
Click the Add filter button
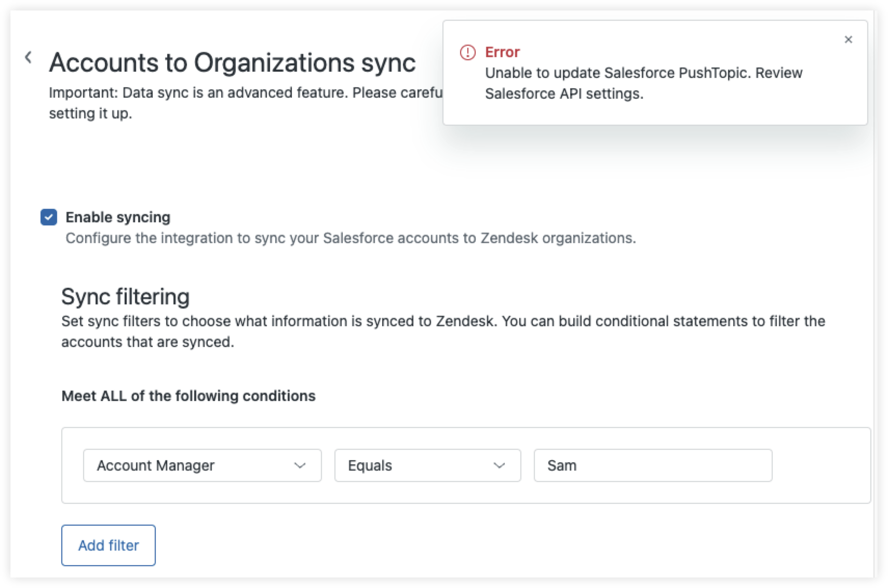pos(109,545)
